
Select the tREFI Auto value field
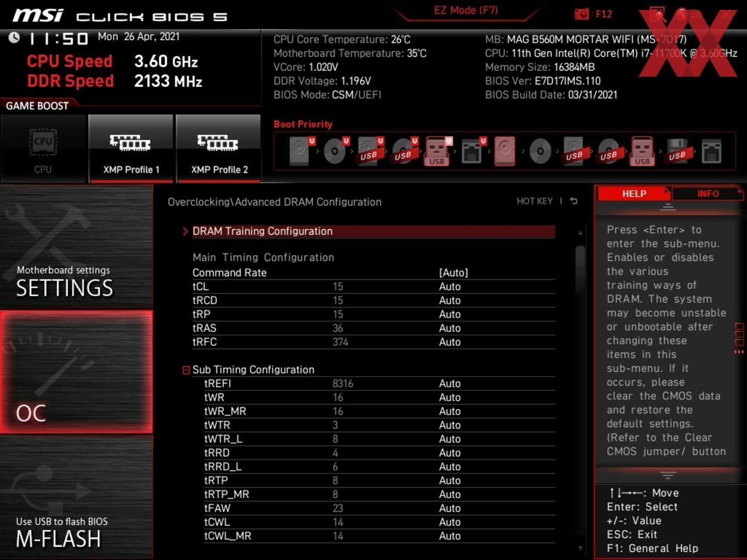pos(449,383)
